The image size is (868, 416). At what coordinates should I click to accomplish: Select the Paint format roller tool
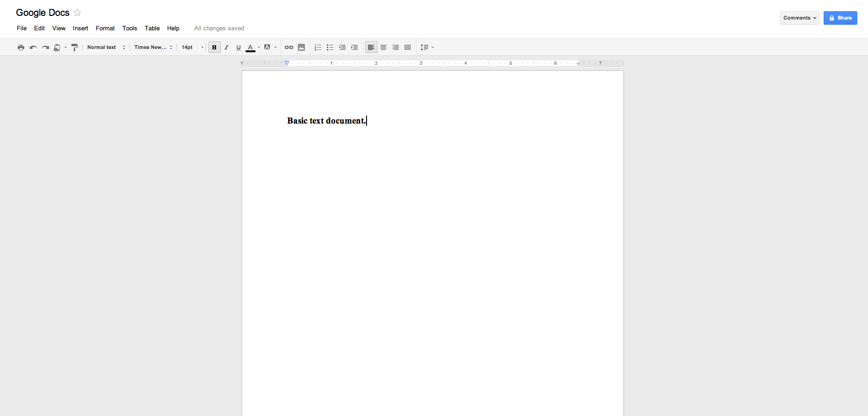click(75, 48)
